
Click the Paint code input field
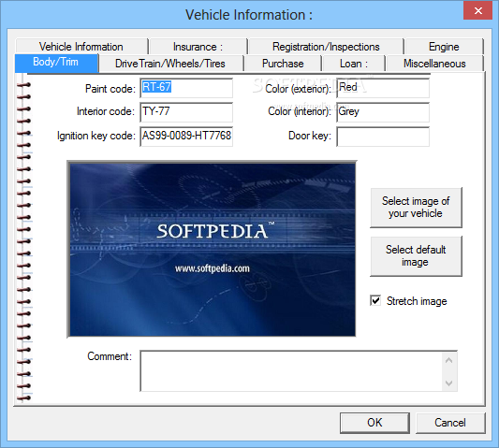pos(186,88)
